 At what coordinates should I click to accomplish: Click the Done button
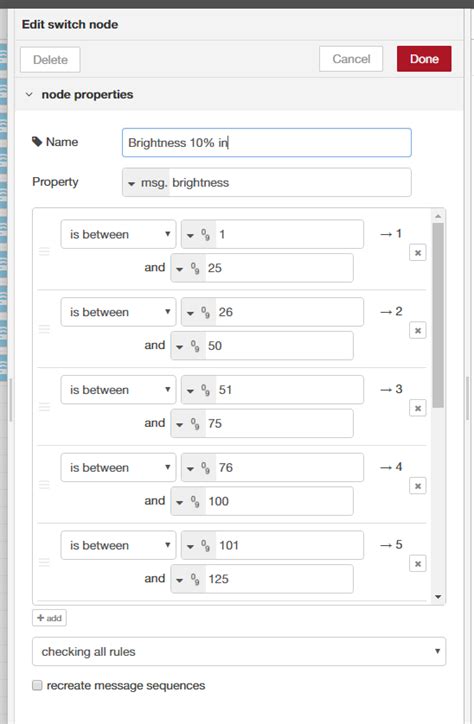click(424, 59)
